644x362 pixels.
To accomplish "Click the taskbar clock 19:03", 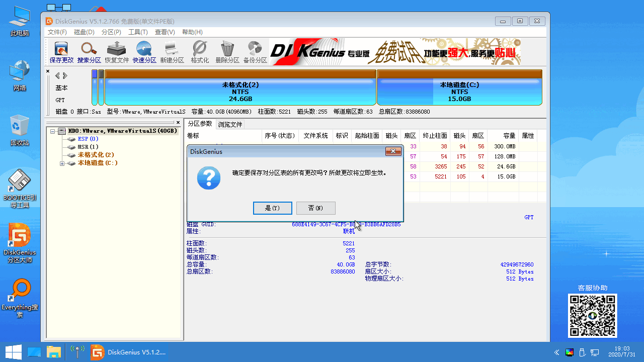I will click(x=622, y=352).
